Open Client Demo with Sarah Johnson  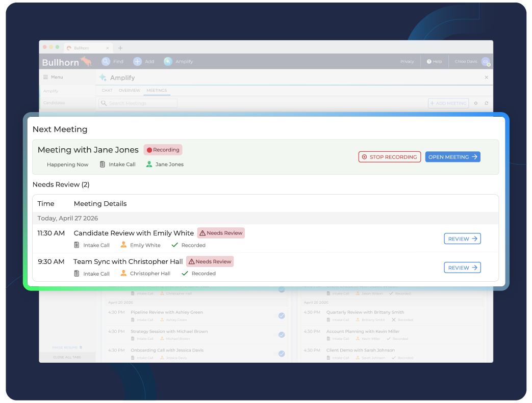point(360,350)
